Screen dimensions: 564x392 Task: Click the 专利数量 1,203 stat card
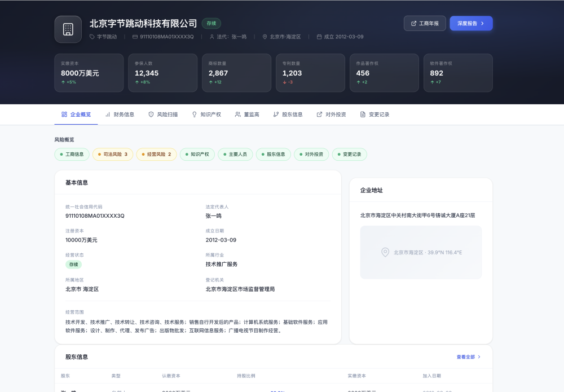[310, 73]
